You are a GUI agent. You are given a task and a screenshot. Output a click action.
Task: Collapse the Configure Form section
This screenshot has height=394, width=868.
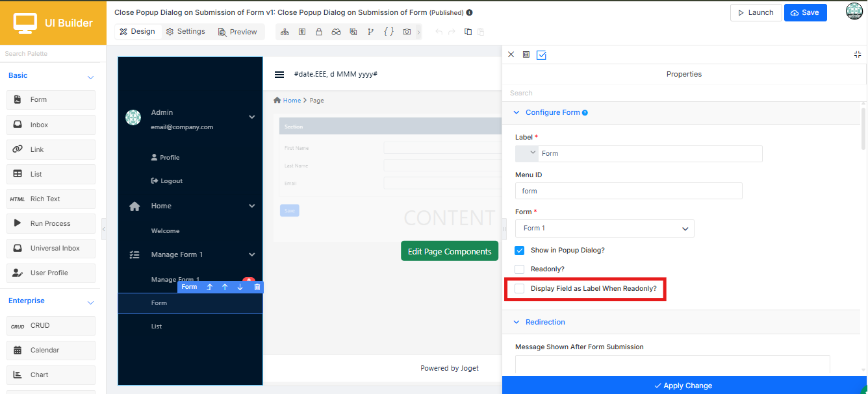(x=517, y=112)
